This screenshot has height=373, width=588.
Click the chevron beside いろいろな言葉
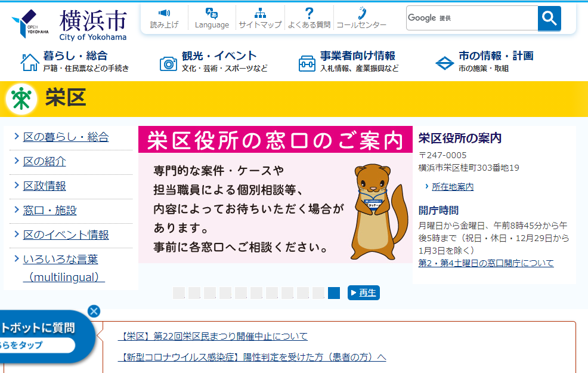click(x=17, y=258)
